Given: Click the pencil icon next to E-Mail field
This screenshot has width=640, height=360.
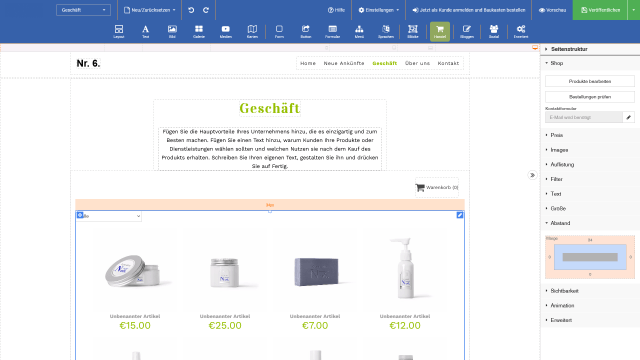Looking at the screenshot, I should (629, 117).
